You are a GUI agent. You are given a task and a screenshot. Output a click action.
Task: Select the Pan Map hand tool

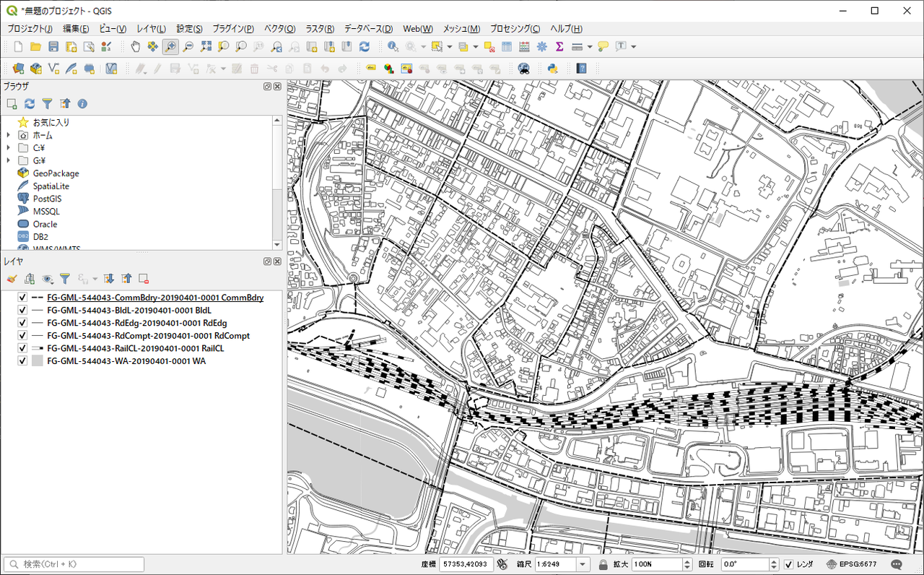pos(135,47)
